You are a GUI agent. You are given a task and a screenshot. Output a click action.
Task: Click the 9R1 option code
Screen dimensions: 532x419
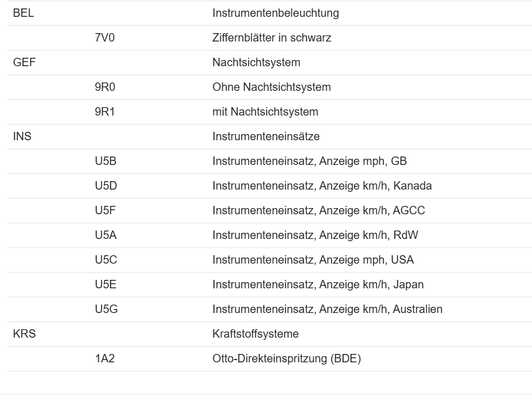105,112
